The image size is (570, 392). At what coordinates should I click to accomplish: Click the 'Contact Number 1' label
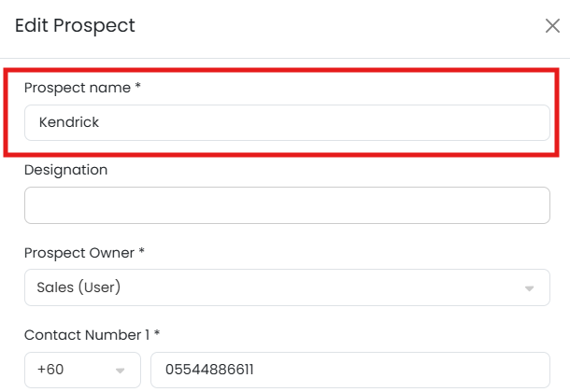pos(87,334)
